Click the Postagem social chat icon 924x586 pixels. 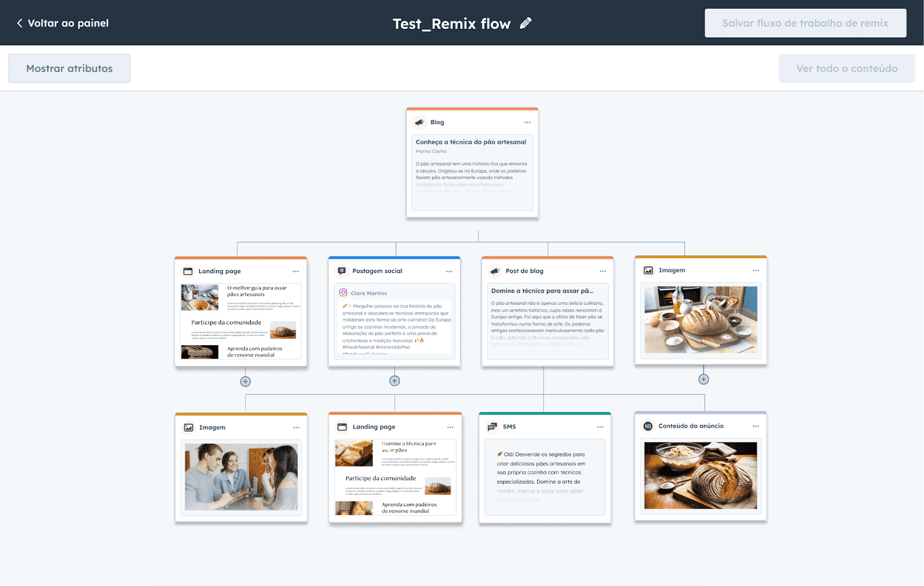(342, 271)
